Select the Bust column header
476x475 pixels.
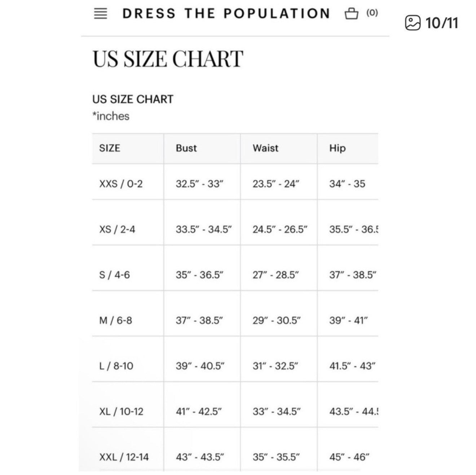(186, 148)
